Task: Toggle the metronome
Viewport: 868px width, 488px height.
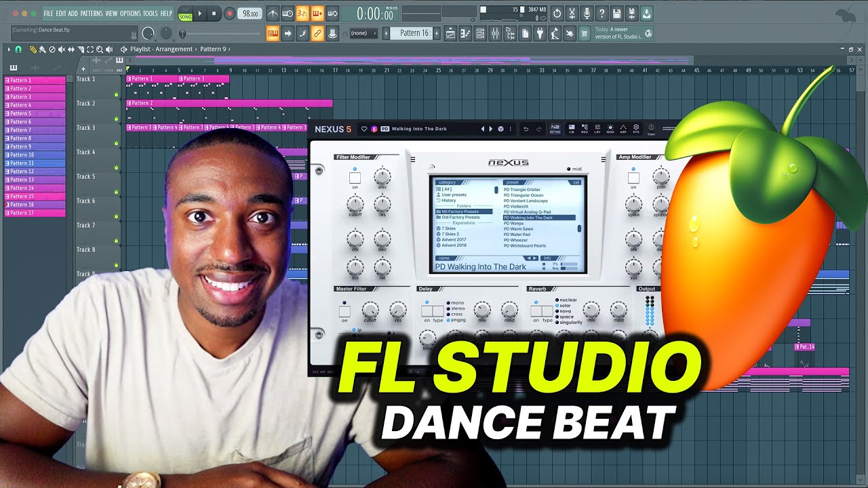Action: coord(273,14)
